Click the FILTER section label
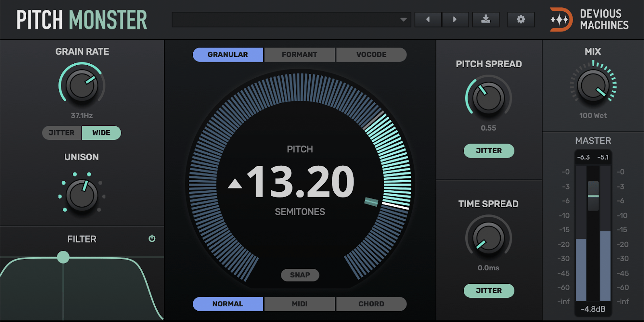644x322 pixels. (82, 239)
